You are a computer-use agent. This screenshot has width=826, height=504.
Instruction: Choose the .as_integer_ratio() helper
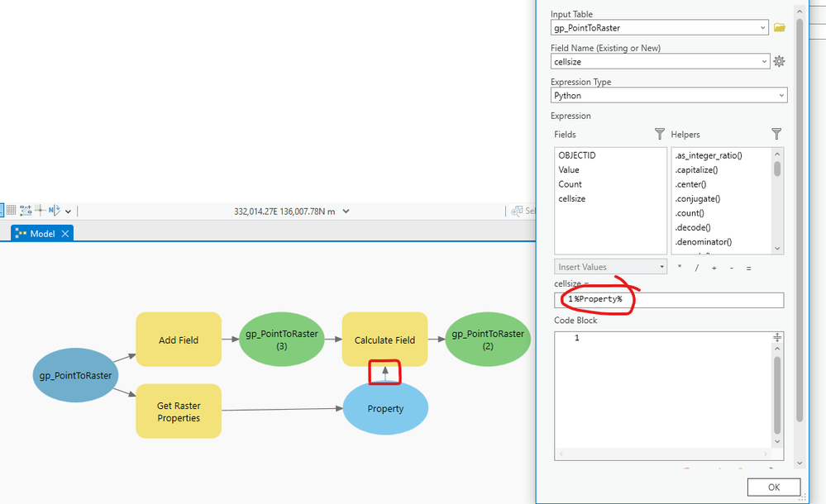pyautogui.click(x=709, y=155)
